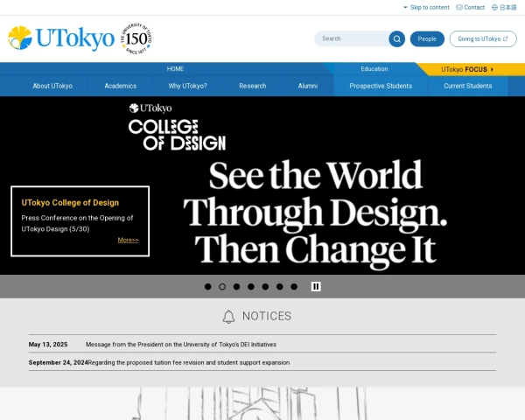This screenshot has height=420, width=525.
Task: Click the magnifier search button
Action: 396,38
